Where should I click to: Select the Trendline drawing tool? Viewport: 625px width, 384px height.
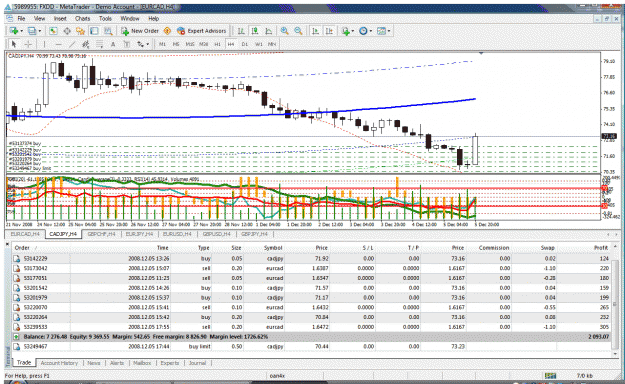point(72,44)
